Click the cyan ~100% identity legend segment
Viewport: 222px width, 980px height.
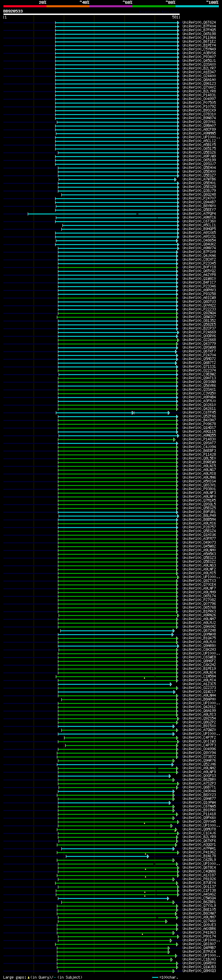[197, 6]
